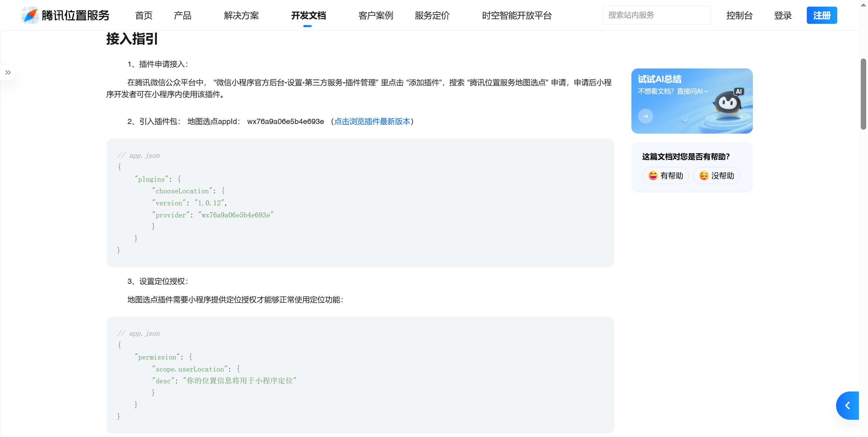Click the penguin AI mascot image
This screenshot has height=437, width=868.
click(728, 103)
